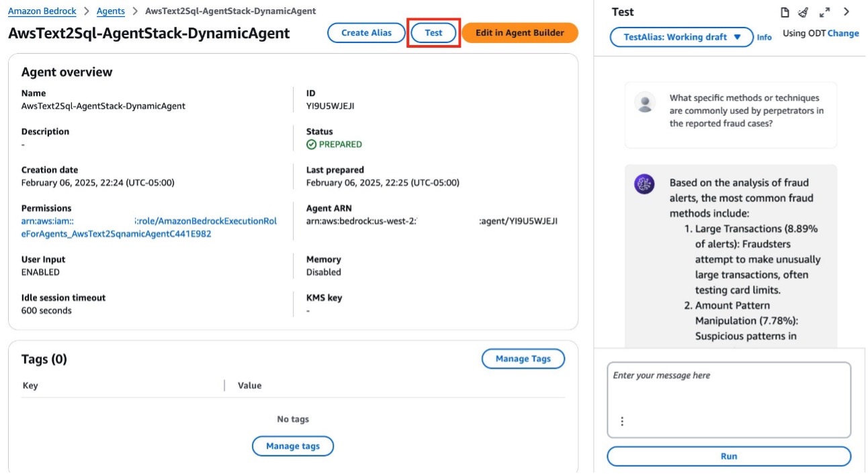Go to Amazon Bedrock breadcrumb
The width and height of the screenshot is (868, 474).
coord(42,11)
